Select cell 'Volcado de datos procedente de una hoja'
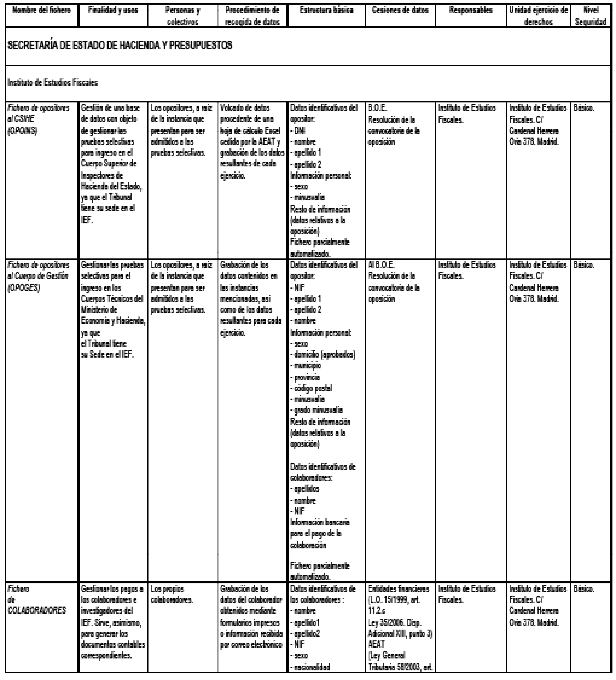 pos(253,180)
